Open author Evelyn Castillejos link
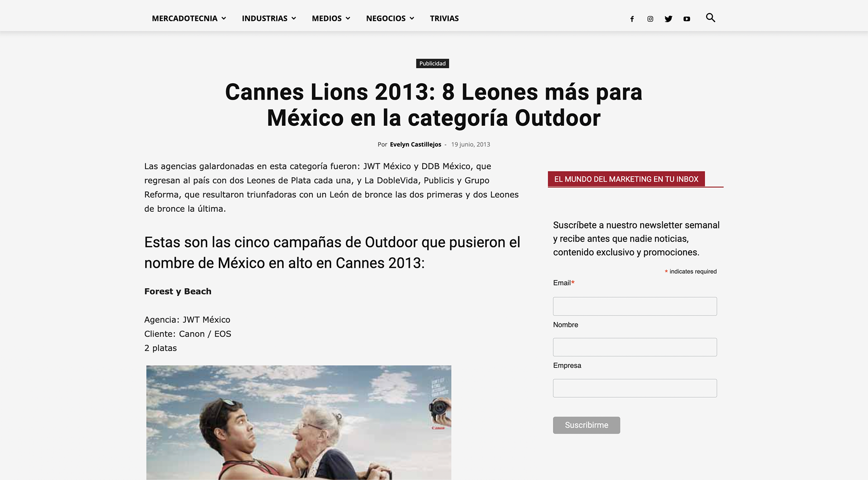868x480 pixels. coord(415,144)
